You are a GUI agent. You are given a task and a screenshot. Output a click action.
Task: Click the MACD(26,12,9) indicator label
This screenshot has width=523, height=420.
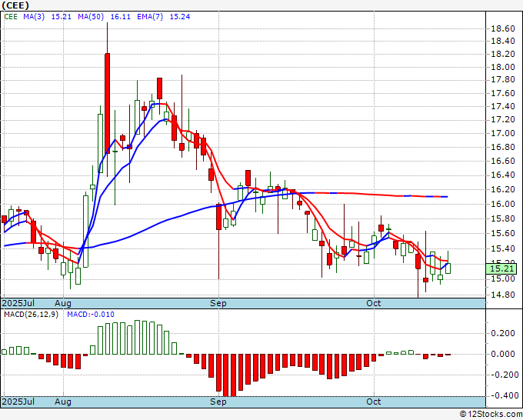pos(31,315)
